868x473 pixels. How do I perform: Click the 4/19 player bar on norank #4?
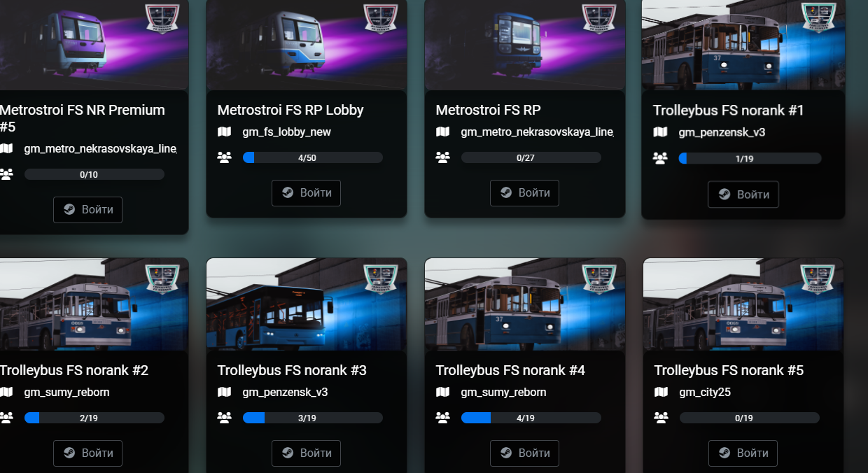click(531, 418)
